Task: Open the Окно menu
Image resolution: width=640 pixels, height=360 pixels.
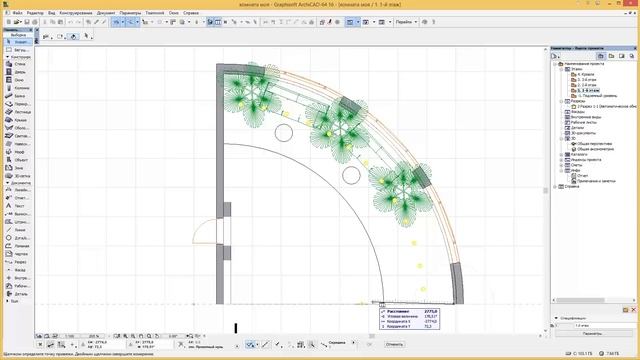Action: pos(173,13)
